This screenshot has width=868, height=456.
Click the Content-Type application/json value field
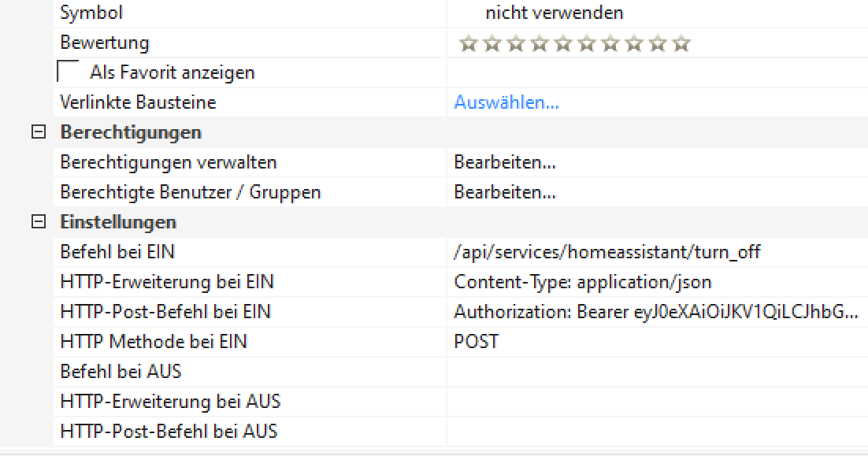[583, 282]
